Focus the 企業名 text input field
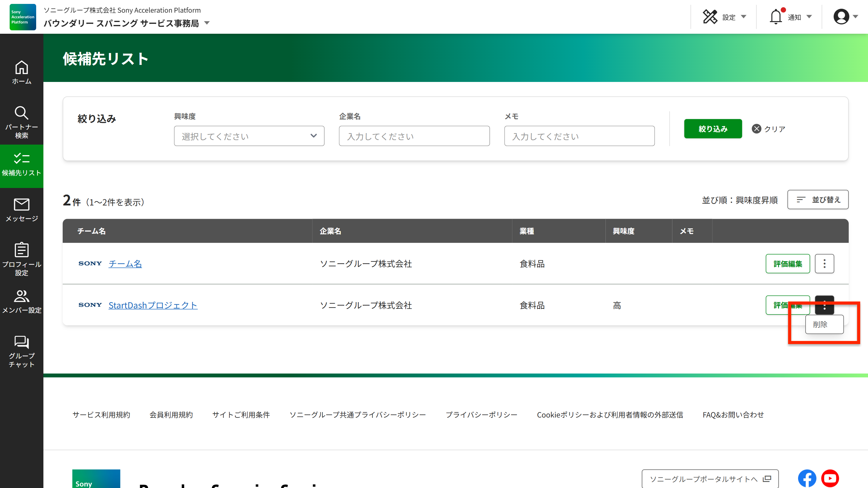 click(414, 136)
